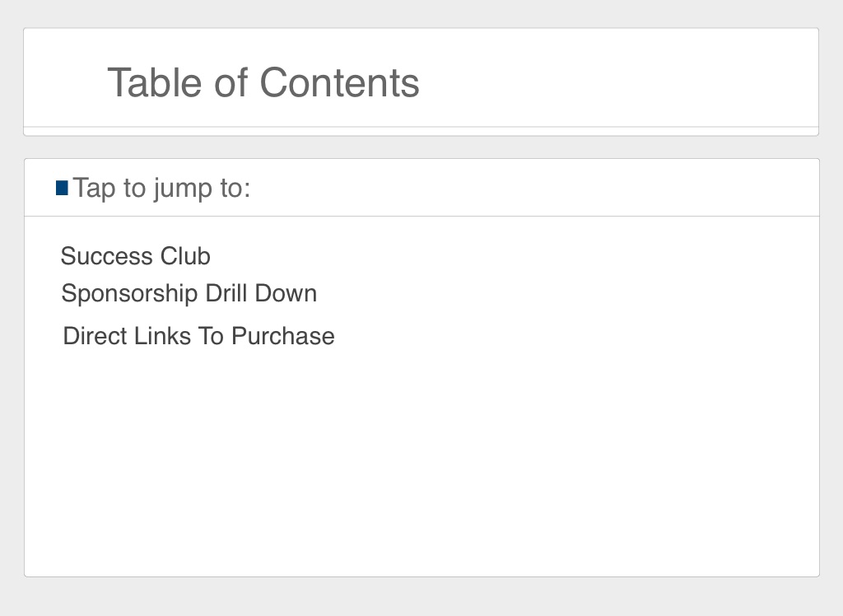Click the word "Contents" in the title
The image size is (843, 616).
(339, 82)
